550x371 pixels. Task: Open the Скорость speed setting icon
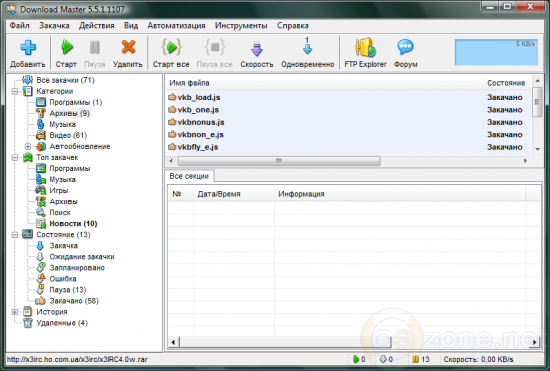[257, 48]
